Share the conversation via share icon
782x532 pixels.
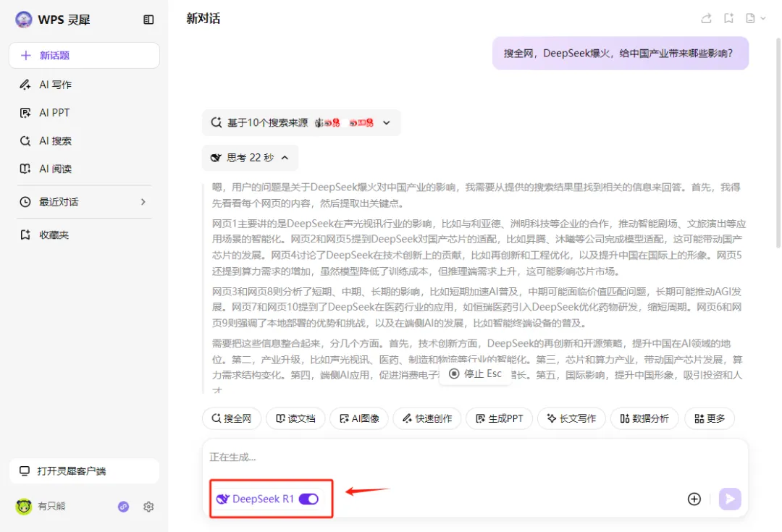706,18
